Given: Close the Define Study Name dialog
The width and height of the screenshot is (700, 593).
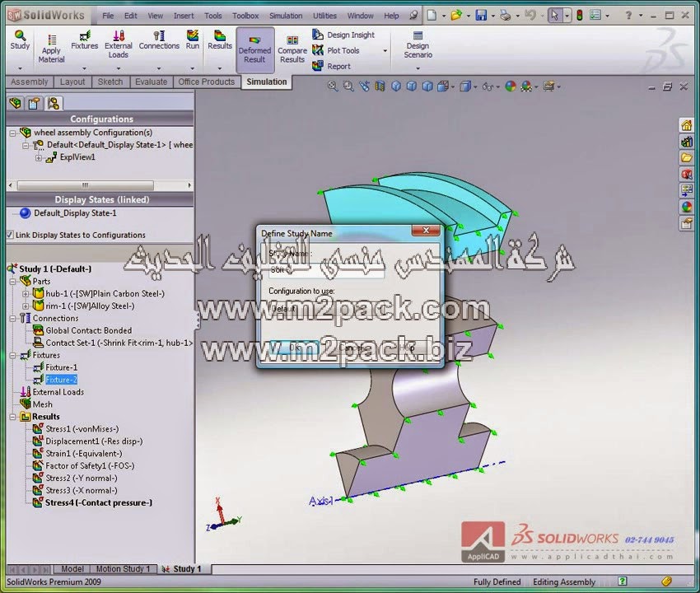Looking at the screenshot, I should pos(426,230).
